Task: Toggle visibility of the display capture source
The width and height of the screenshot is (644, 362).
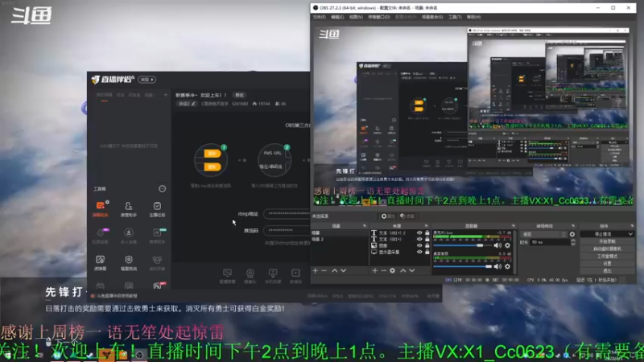Action: (x=419, y=252)
